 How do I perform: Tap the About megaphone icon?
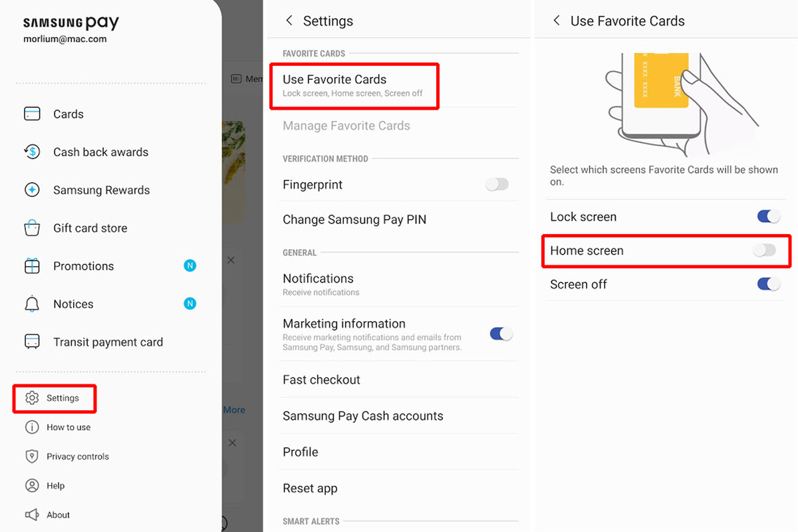click(32, 515)
